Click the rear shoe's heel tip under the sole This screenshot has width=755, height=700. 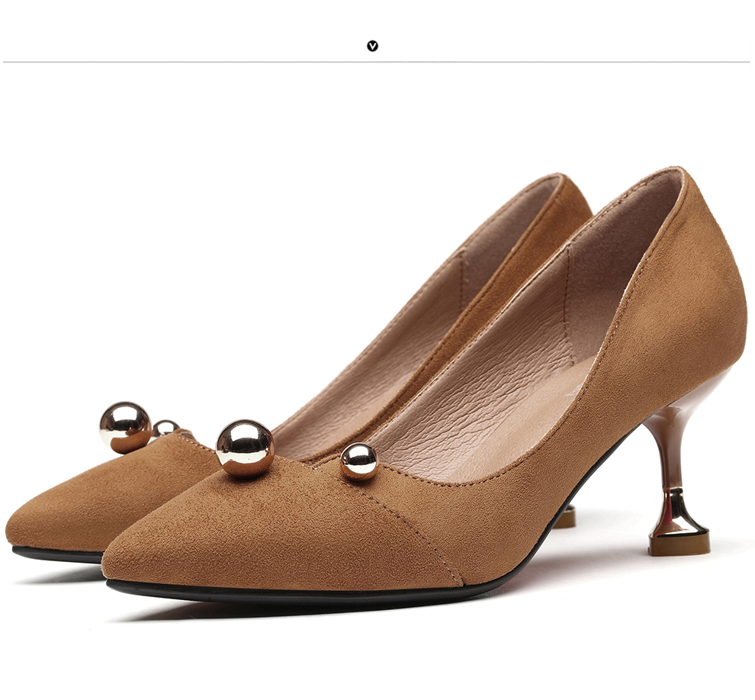coord(565,519)
